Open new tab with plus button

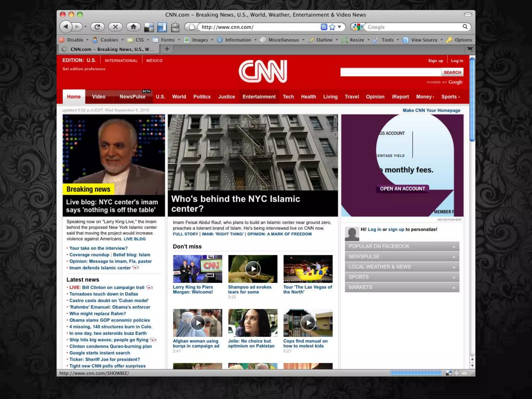tap(167, 49)
